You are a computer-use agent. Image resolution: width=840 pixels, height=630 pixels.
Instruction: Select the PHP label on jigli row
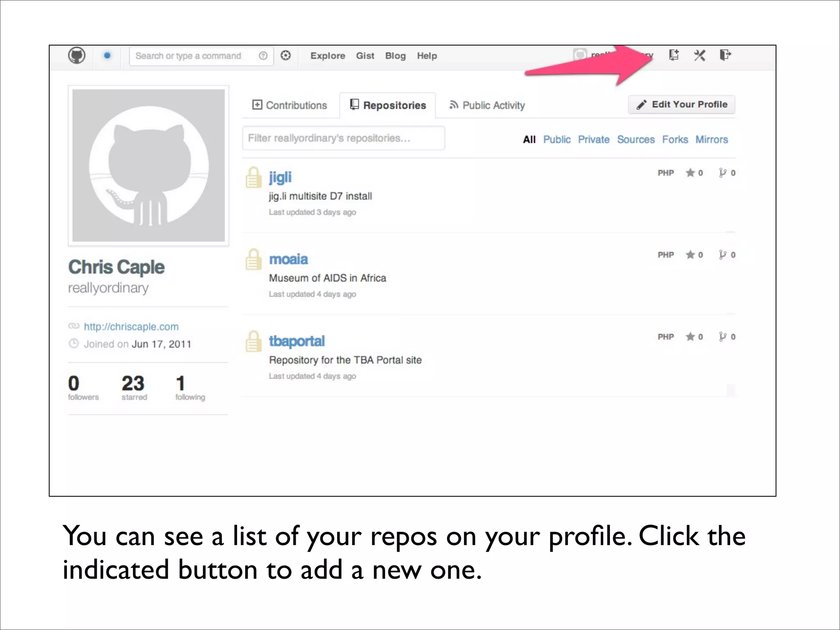pyautogui.click(x=666, y=173)
